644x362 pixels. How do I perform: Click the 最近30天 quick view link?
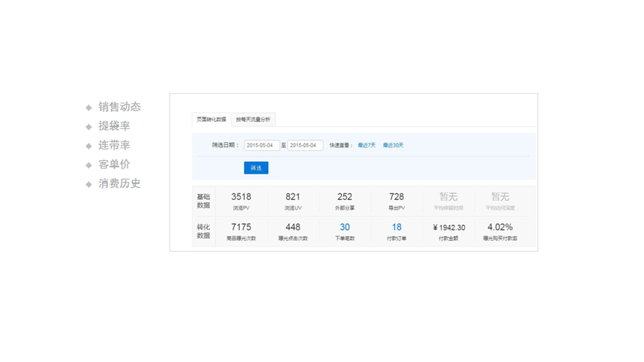pos(393,145)
